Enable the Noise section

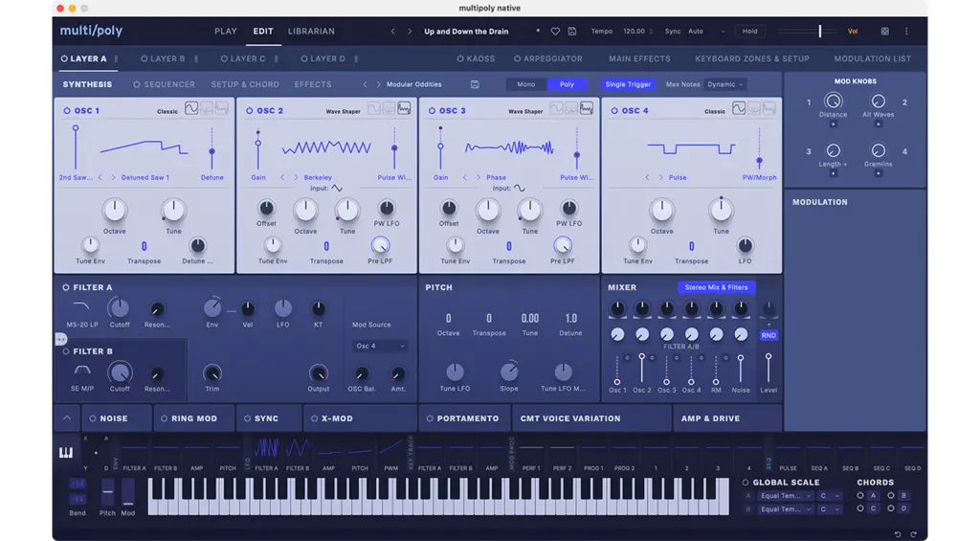(x=93, y=419)
